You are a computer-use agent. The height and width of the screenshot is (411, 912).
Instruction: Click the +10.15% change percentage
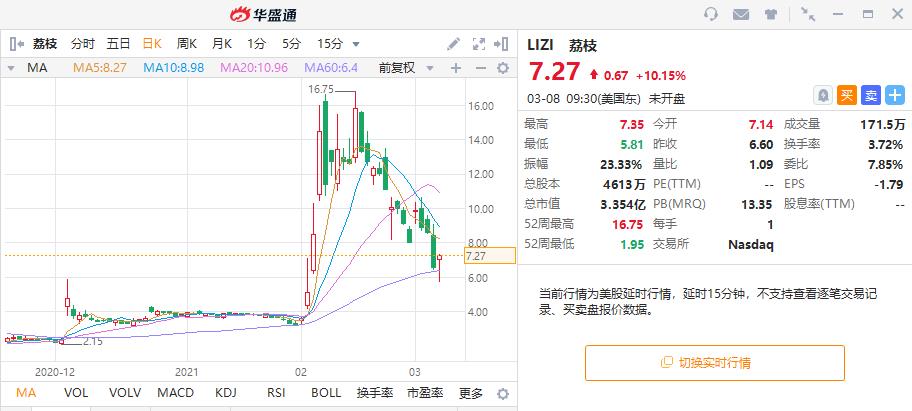click(660, 76)
